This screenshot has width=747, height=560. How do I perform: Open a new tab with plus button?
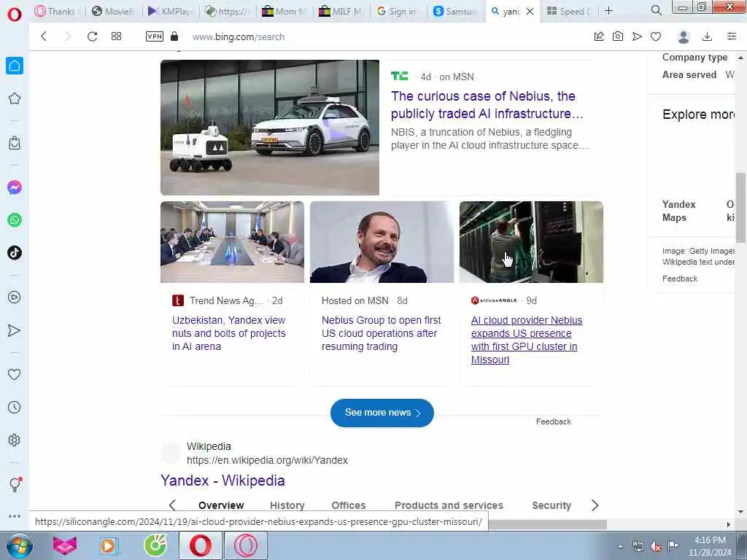point(609,10)
